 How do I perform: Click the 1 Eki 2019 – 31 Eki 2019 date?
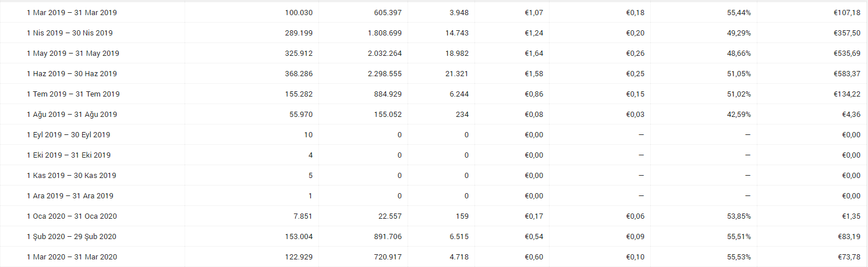point(68,155)
